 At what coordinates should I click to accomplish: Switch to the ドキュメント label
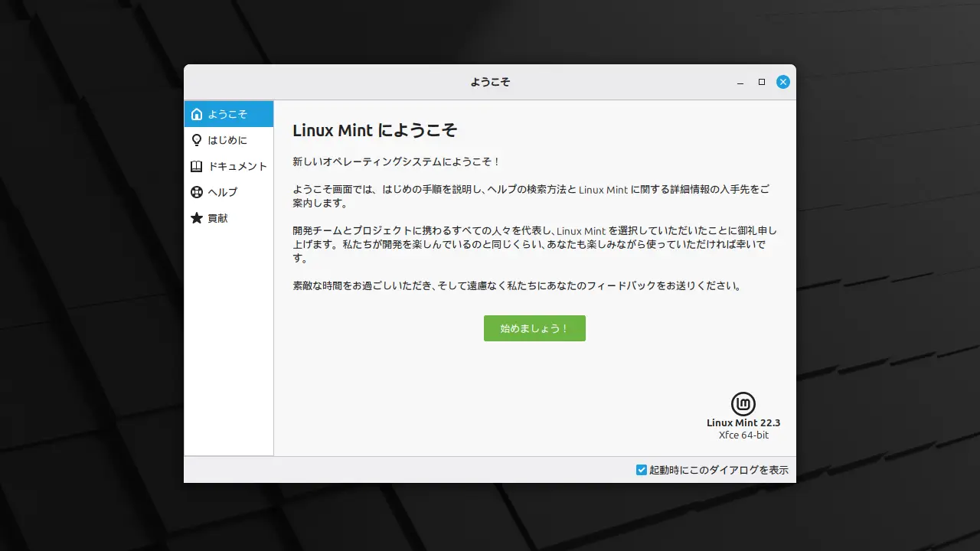tap(238, 166)
